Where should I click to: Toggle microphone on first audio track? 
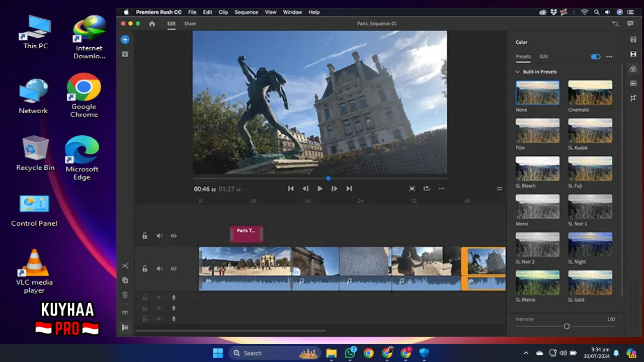click(174, 298)
